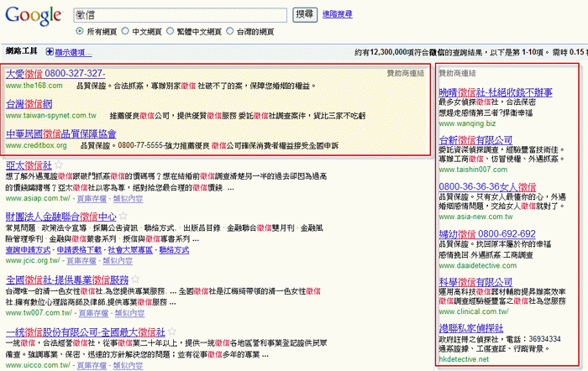Screen dimensions: 588x371
Task: Click the 搜尋 search button
Action: pos(304,14)
